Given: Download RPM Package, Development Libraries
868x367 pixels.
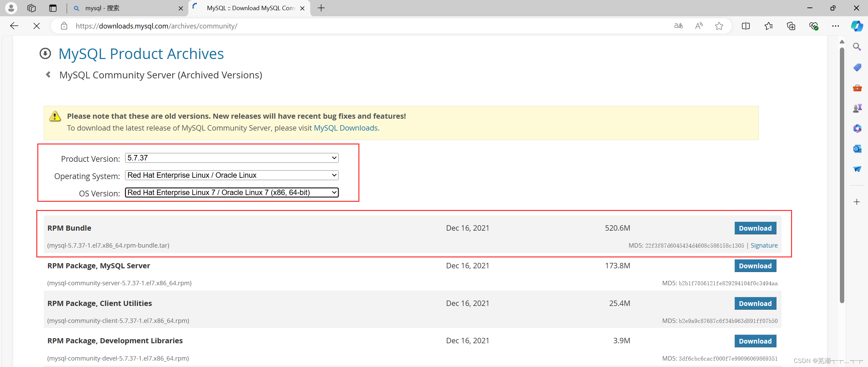Looking at the screenshot, I should pyautogui.click(x=755, y=341).
